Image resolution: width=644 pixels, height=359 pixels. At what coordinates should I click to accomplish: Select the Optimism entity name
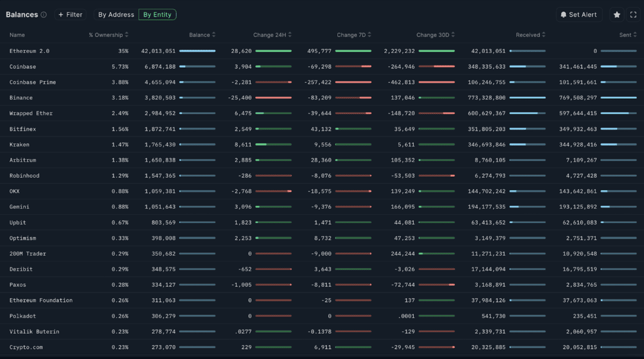(23, 238)
